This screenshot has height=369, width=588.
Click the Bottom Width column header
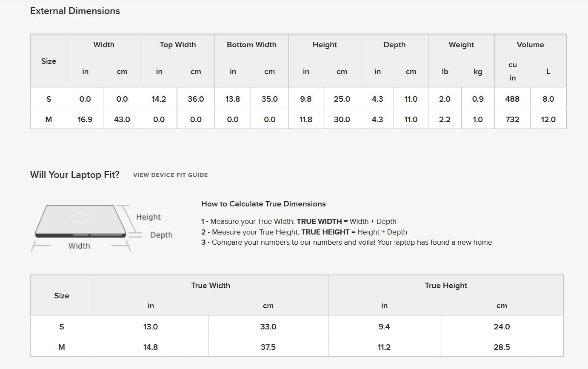[251, 45]
